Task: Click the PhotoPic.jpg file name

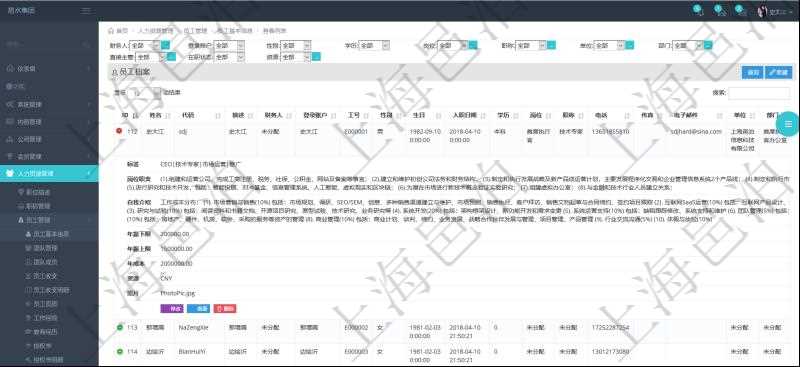Action: [178, 293]
